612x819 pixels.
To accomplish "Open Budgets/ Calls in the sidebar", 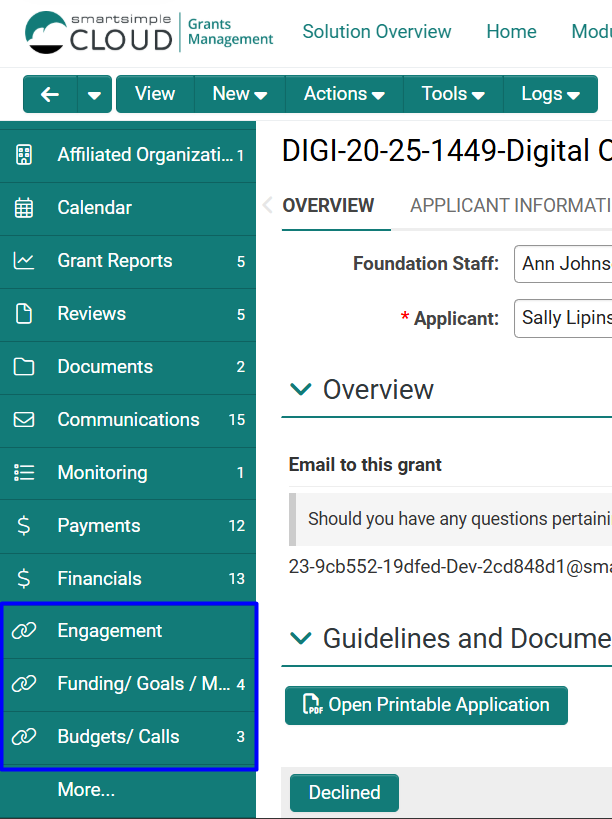I will [128, 738].
